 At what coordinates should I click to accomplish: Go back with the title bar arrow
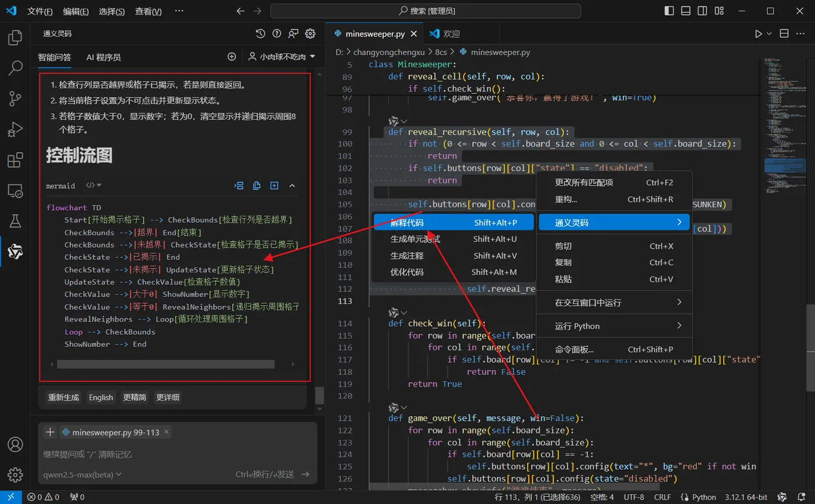click(242, 11)
